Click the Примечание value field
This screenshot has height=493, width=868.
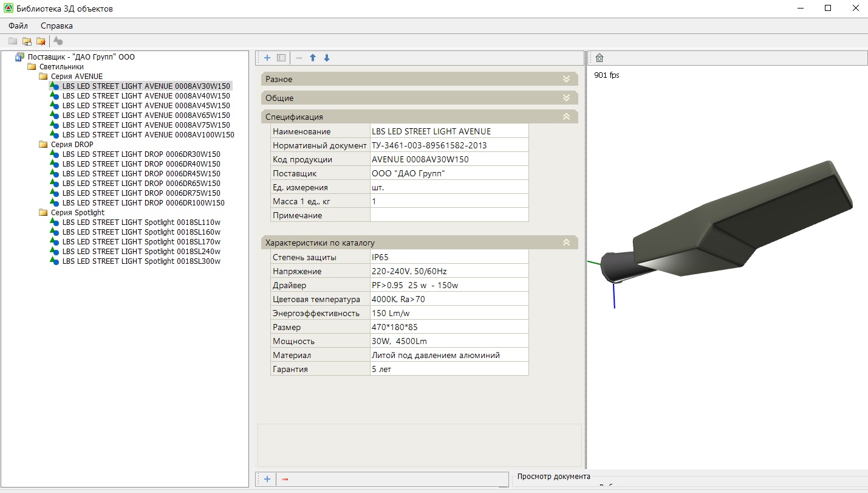coord(449,215)
